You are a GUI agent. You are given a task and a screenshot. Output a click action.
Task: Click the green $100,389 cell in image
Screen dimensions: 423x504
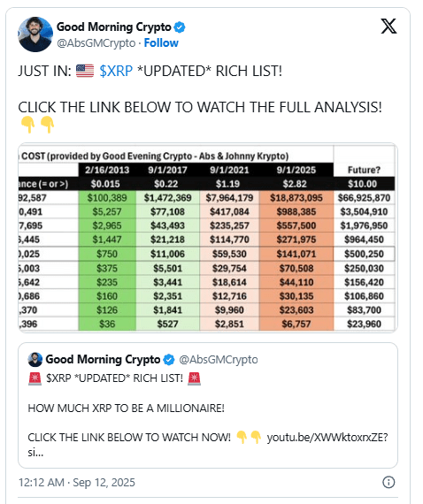[107, 198]
